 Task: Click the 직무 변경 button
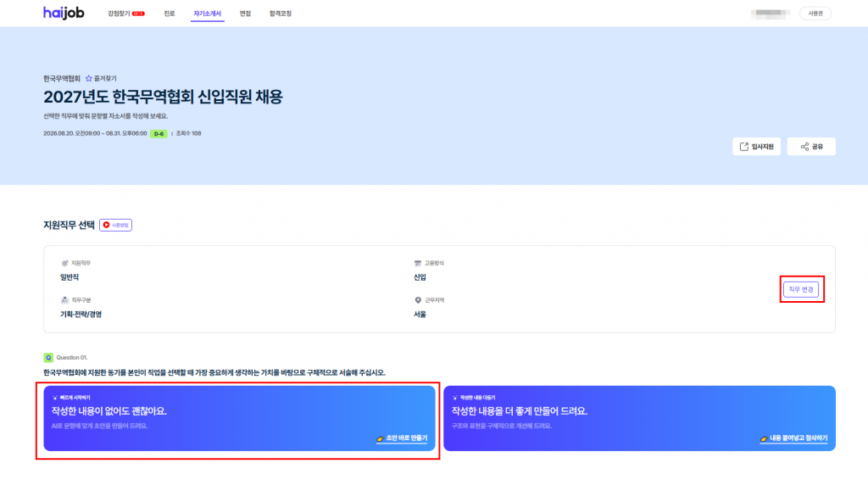point(801,289)
